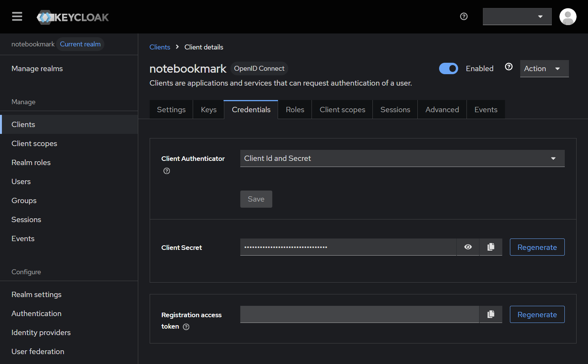Copy the Registration access token
The height and width of the screenshot is (364, 588).
(x=491, y=314)
